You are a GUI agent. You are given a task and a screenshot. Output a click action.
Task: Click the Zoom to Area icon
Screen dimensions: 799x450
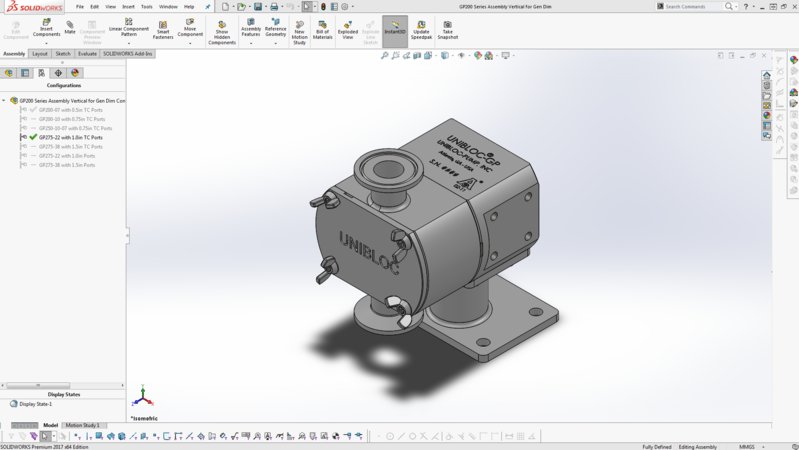395,56
